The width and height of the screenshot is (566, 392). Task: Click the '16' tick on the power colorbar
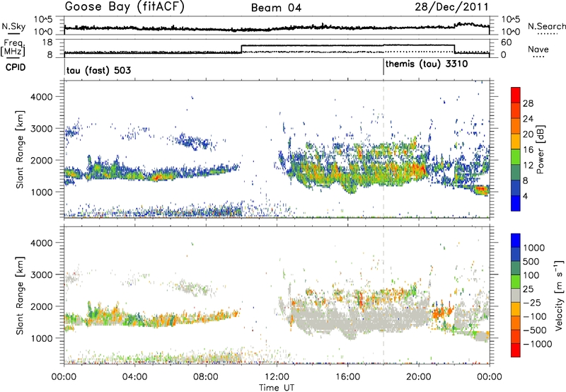click(528, 150)
